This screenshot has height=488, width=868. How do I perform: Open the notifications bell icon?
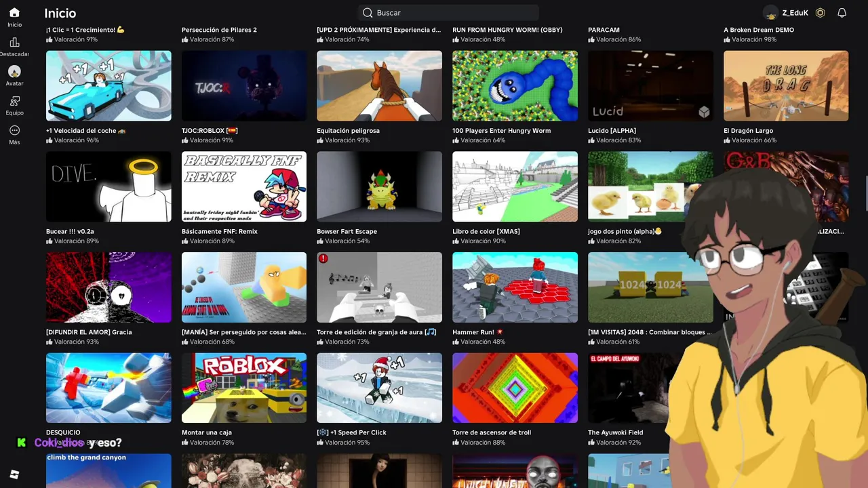coord(842,13)
